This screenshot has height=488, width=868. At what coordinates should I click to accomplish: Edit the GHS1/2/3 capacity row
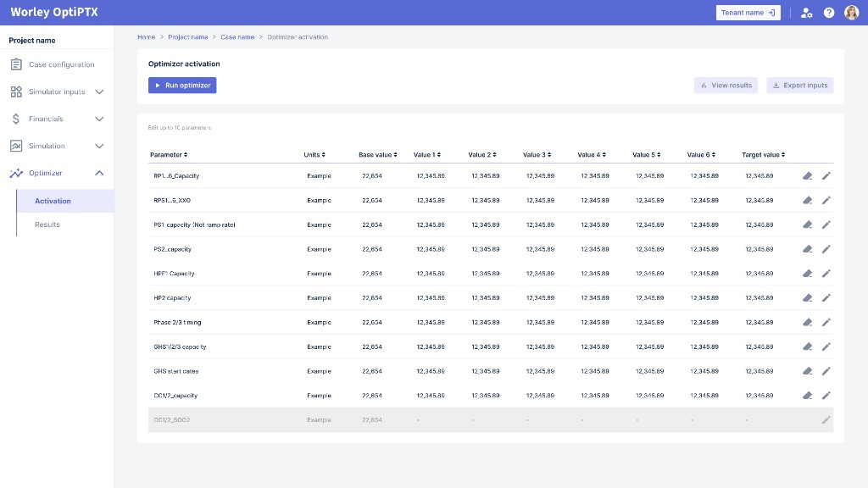(x=826, y=347)
